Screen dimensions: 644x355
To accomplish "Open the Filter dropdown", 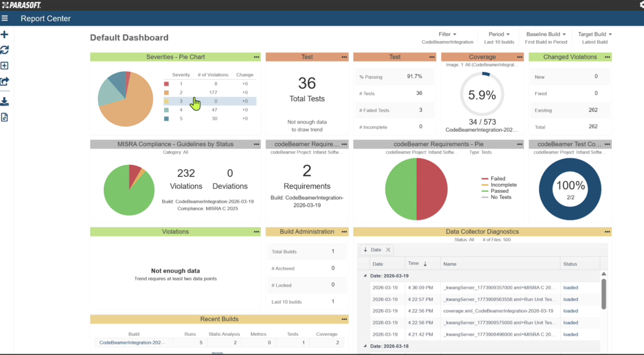I will click(x=447, y=35).
